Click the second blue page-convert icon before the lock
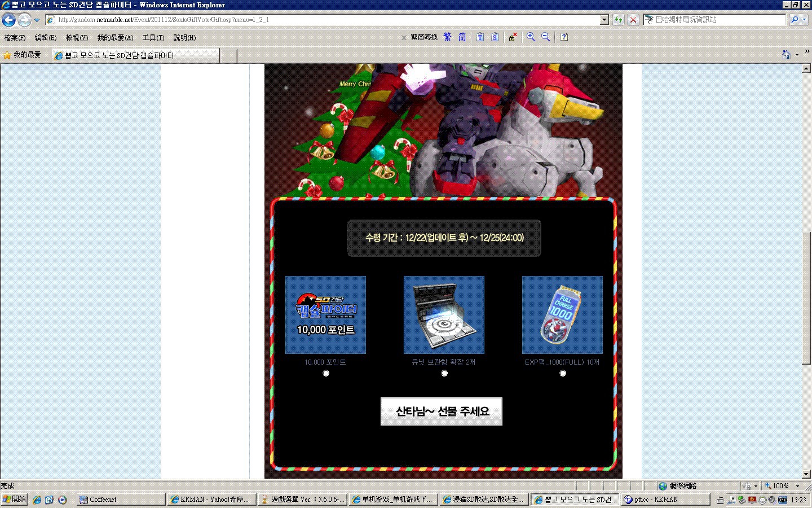Image resolution: width=812 pixels, height=508 pixels. [495, 37]
